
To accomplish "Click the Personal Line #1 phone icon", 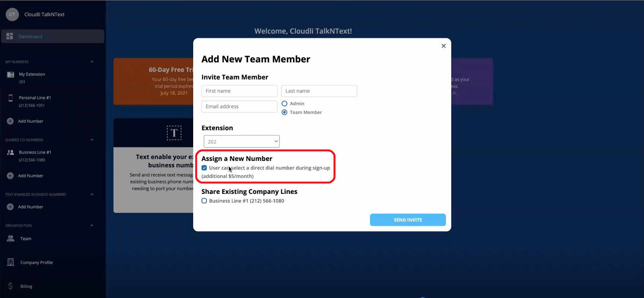I will [10, 98].
